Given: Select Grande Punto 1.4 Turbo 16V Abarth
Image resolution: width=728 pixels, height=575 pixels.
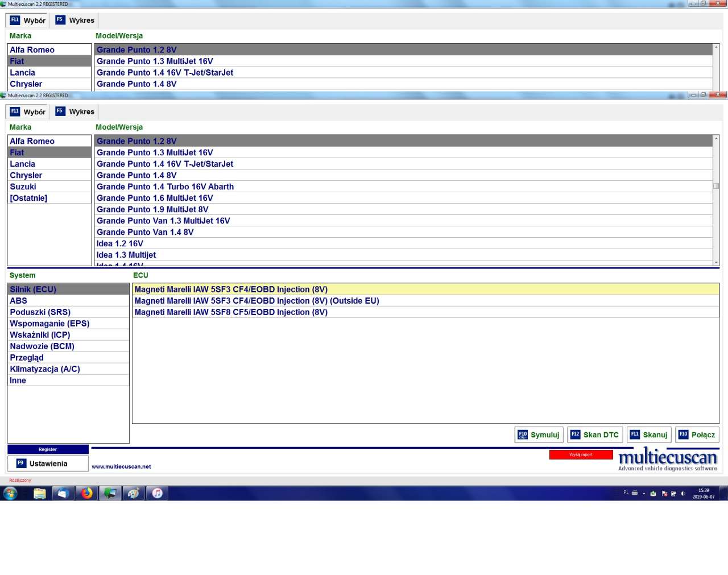Looking at the screenshot, I should pyautogui.click(x=165, y=187).
